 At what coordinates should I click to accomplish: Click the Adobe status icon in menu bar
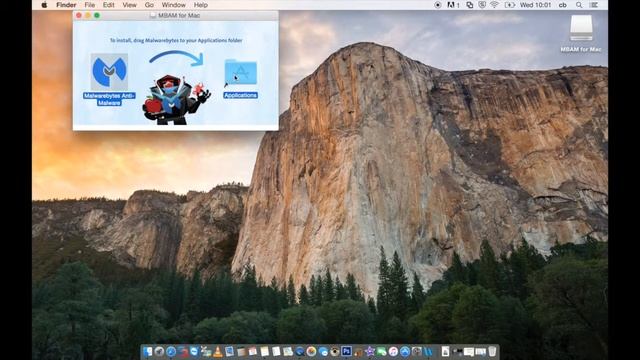tap(453, 5)
